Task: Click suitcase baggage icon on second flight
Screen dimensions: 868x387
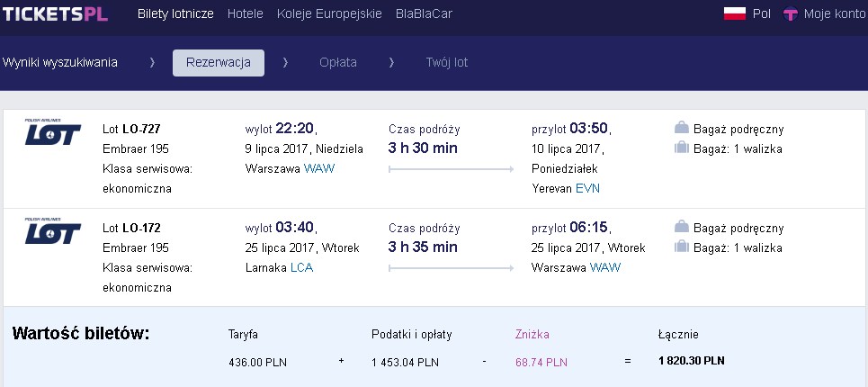Action: point(682,247)
